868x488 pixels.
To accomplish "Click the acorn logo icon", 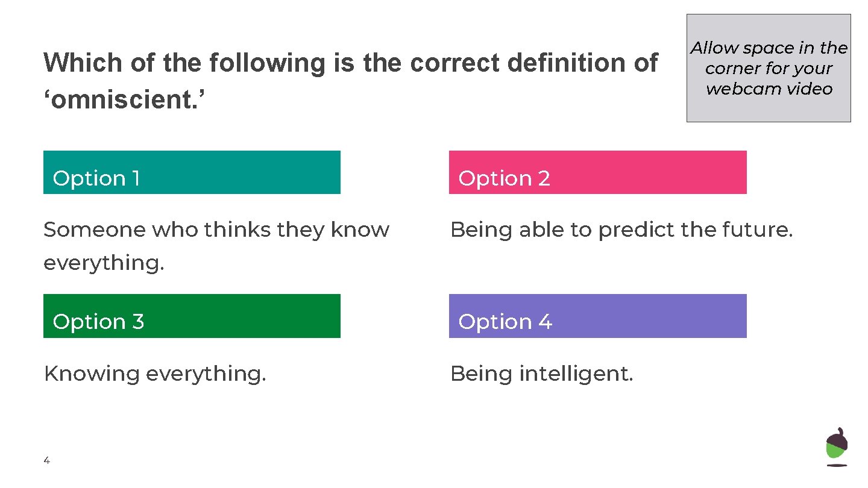I will coord(836,447).
